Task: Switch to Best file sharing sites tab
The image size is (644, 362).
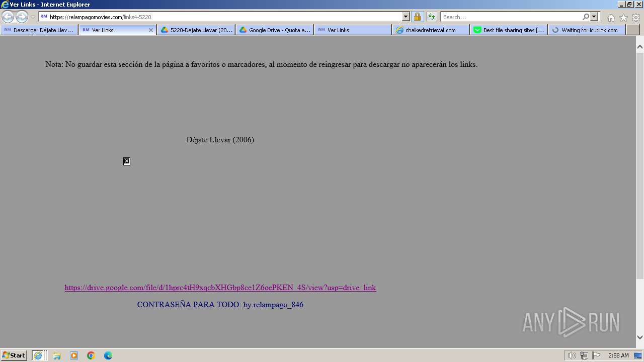Action: coord(509,30)
